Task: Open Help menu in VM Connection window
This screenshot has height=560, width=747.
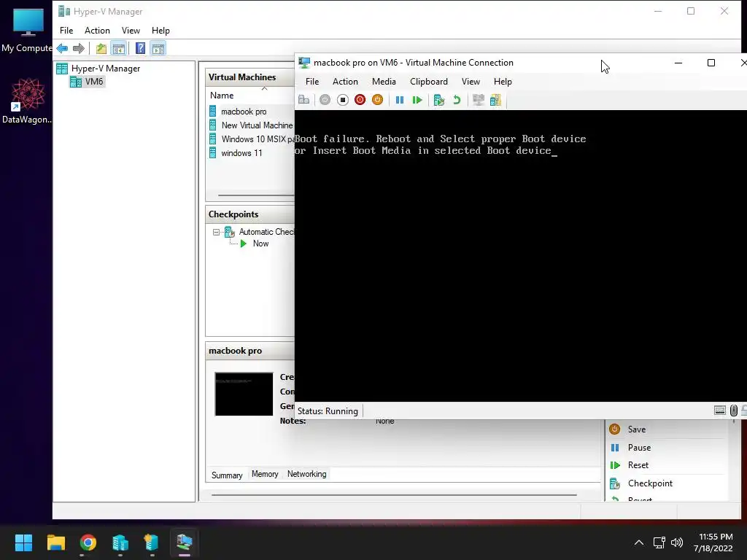Action: tap(503, 82)
